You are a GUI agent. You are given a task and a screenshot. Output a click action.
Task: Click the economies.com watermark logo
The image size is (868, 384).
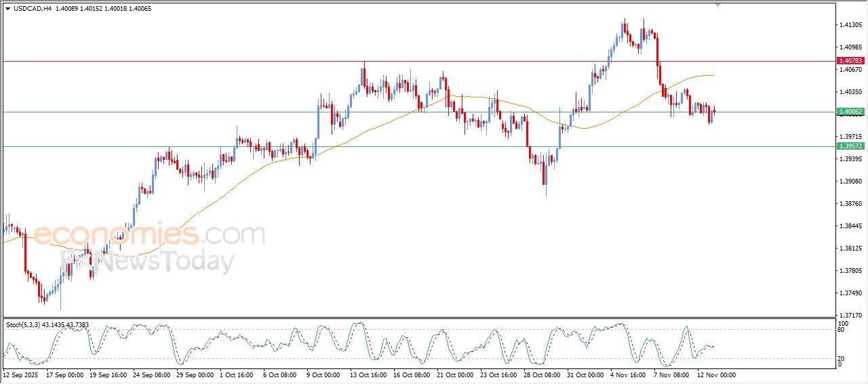(x=149, y=235)
